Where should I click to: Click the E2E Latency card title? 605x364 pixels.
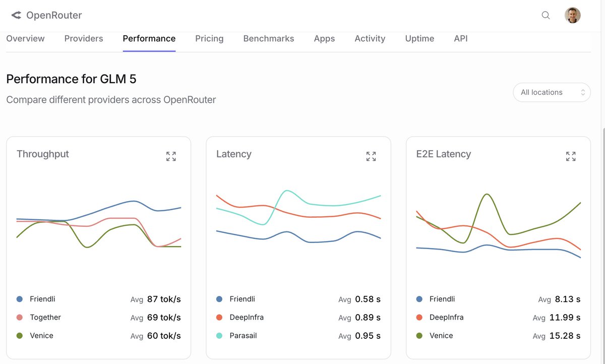[444, 154]
